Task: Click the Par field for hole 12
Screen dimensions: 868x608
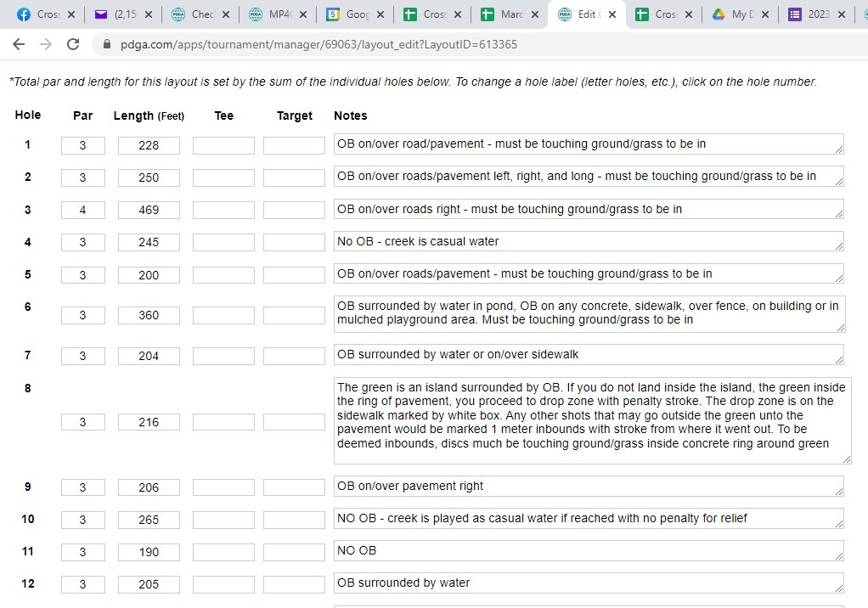Action: tap(83, 584)
